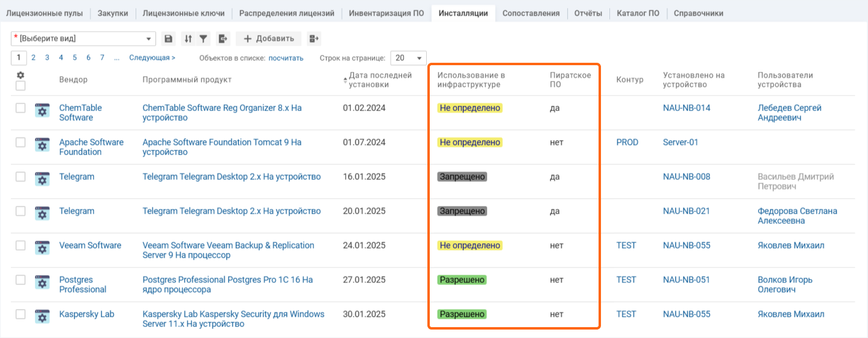Screen dimensions: 868x338
Task: Switch to the Инвентаризация ПО tab
Action: 386,13
